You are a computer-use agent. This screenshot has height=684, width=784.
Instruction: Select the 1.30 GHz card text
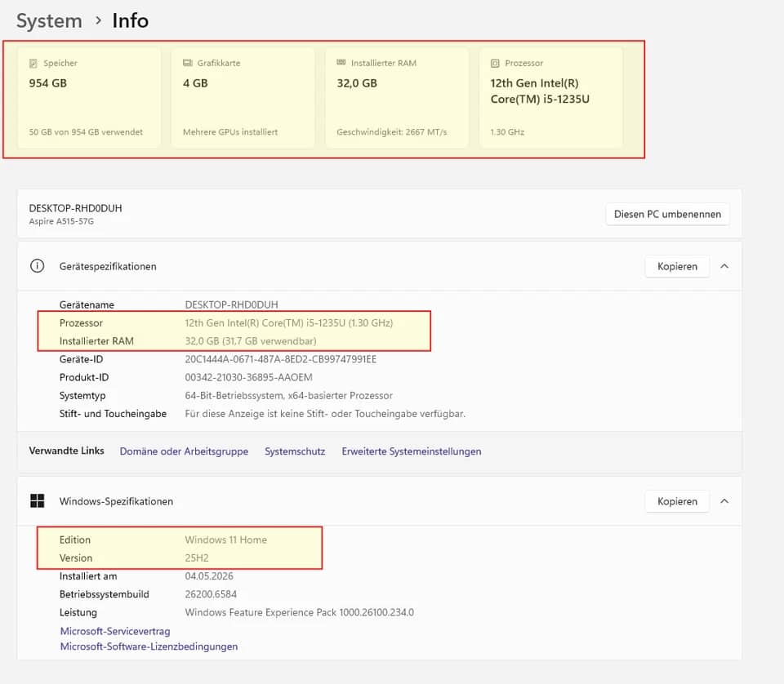pos(507,132)
